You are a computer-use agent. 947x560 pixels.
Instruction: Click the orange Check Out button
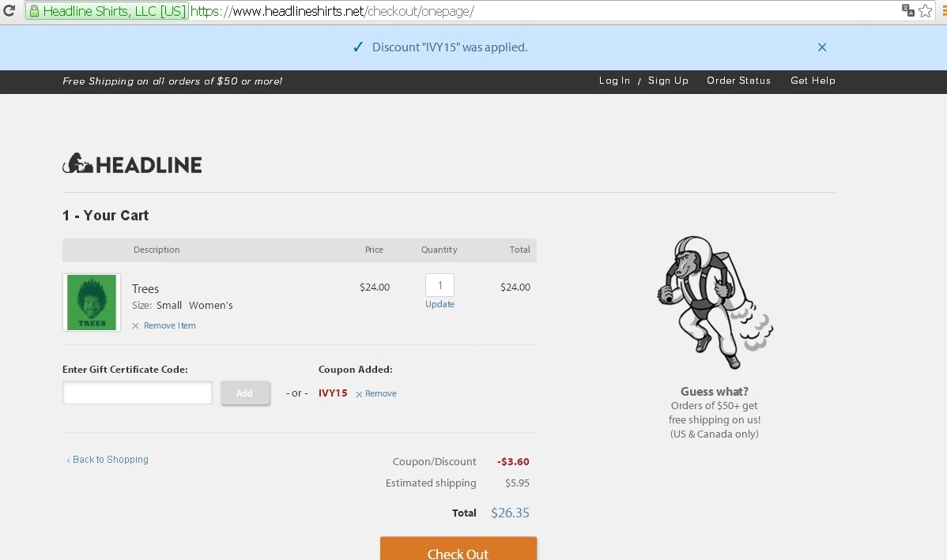click(458, 548)
